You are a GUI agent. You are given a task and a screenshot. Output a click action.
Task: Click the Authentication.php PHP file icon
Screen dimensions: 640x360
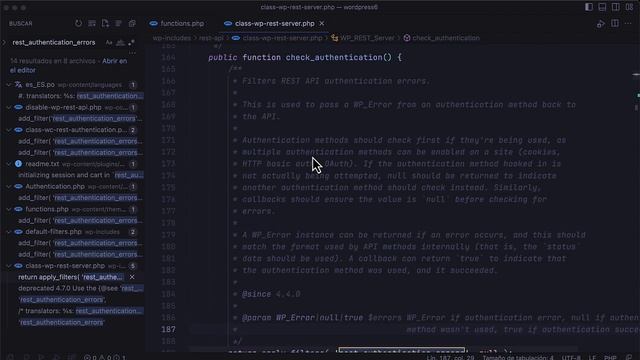tap(18, 187)
